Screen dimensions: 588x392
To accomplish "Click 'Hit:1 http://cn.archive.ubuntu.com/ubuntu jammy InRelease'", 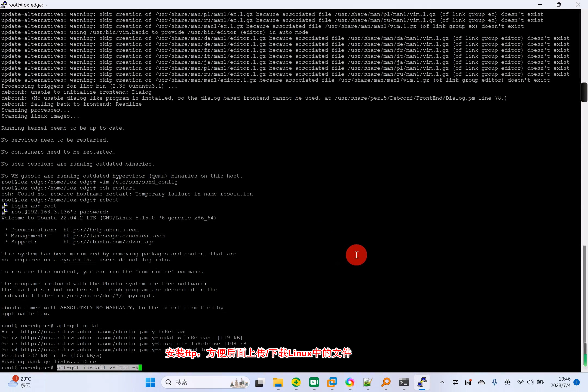I will (94, 332).
